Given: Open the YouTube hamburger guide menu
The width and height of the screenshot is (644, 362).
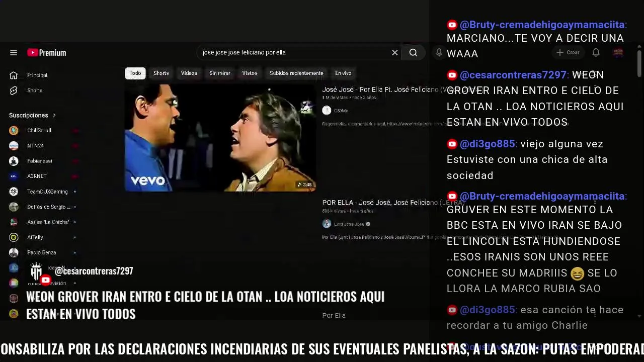Looking at the screenshot, I should pyautogui.click(x=14, y=53).
